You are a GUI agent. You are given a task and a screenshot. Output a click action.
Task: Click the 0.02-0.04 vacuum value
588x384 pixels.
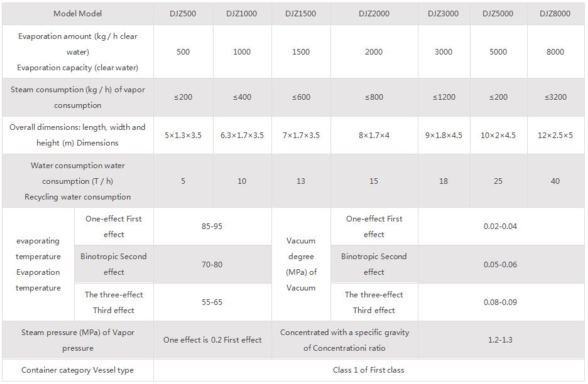click(x=500, y=227)
